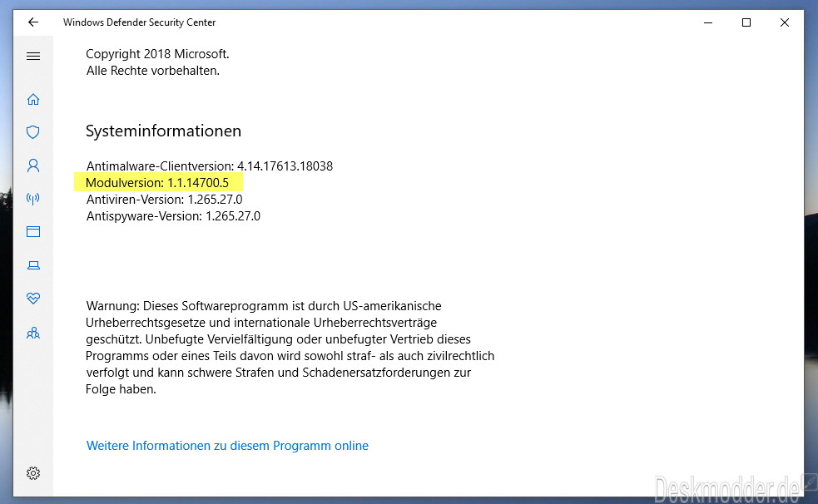Close the Windows Defender Security Center window
The height and width of the screenshot is (504, 818).
pos(785,22)
